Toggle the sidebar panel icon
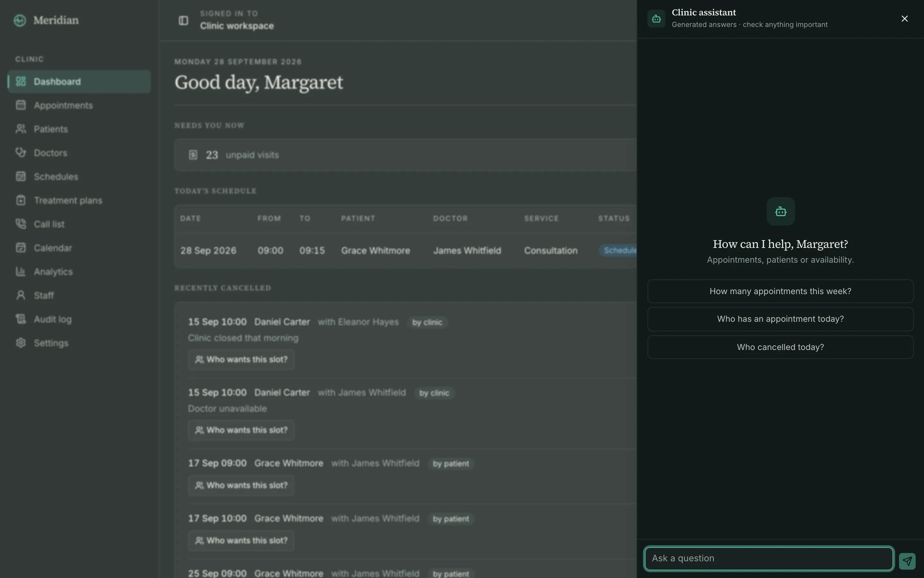Screen dimensions: 924x578 tap(183, 20)
